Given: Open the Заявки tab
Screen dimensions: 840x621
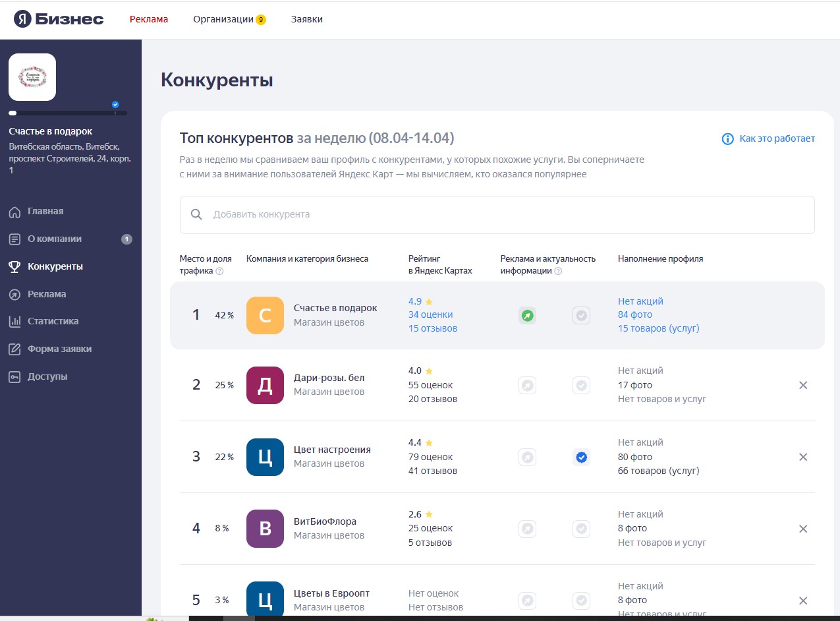Looking at the screenshot, I should pyautogui.click(x=307, y=19).
